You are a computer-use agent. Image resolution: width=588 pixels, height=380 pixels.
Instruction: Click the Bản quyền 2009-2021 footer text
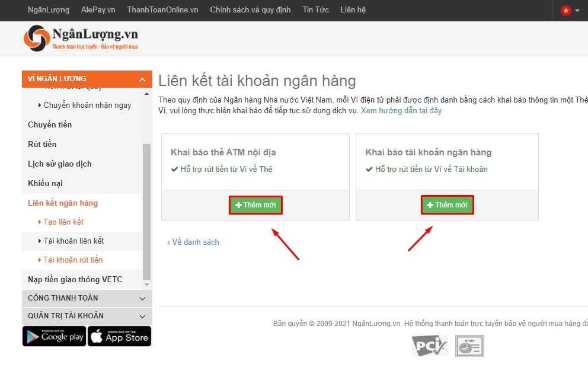tap(430, 323)
